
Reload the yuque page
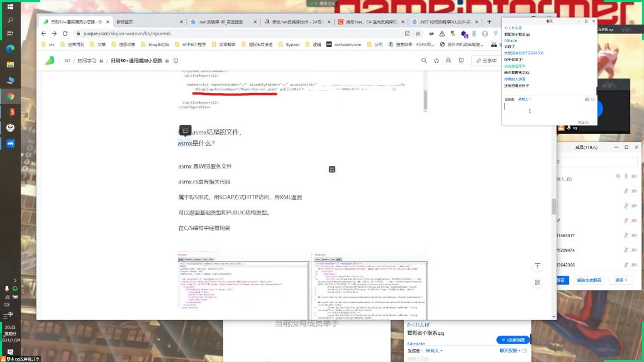(65, 34)
